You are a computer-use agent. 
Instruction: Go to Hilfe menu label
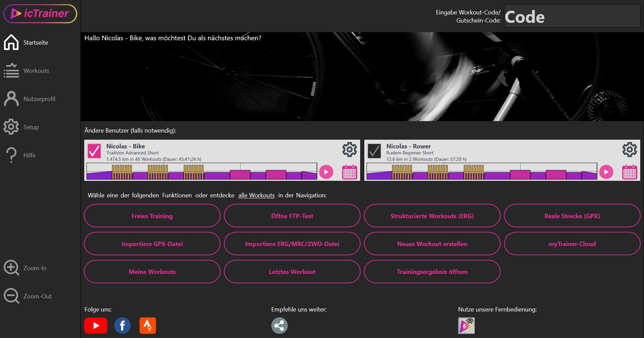pyautogui.click(x=30, y=155)
